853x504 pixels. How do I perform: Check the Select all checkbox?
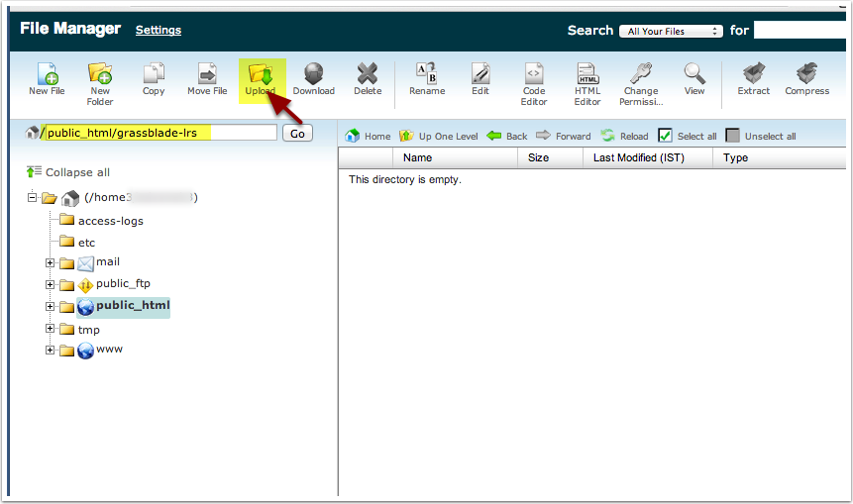[x=666, y=136]
